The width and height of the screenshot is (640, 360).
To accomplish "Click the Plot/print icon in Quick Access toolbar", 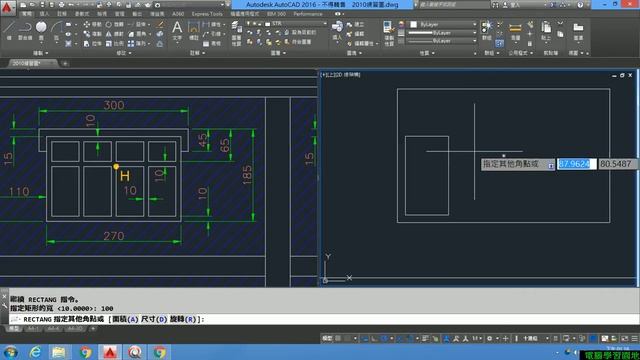I will [61, 5].
